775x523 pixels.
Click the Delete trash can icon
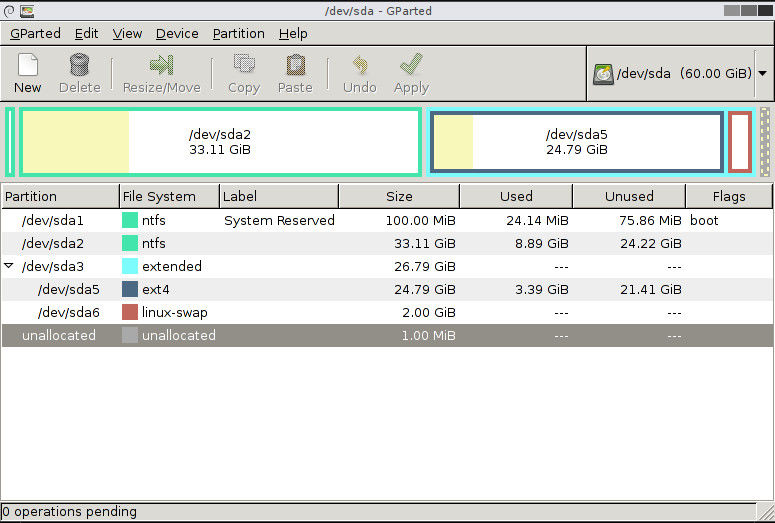click(79, 65)
